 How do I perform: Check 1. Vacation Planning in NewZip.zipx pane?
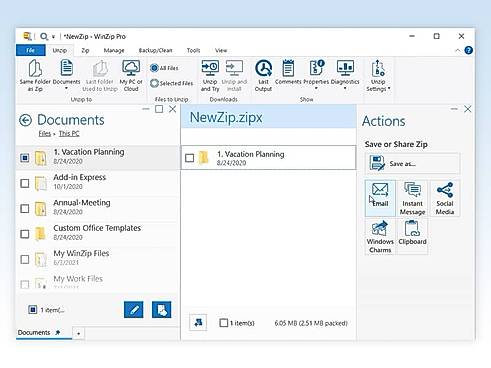click(190, 158)
